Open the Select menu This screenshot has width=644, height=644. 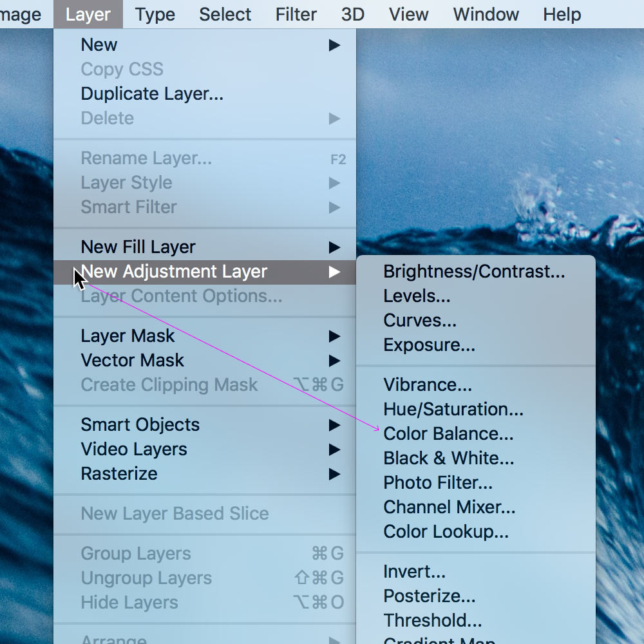tap(225, 14)
